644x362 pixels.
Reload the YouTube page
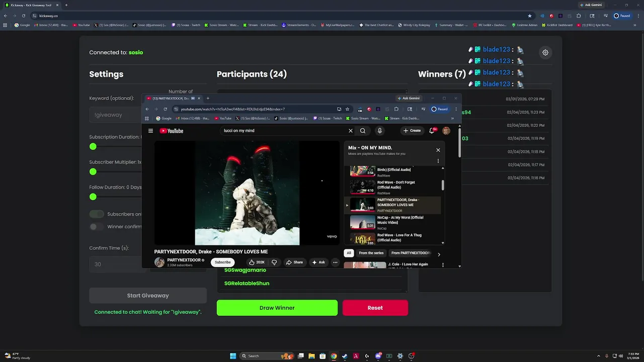pos(165,109)
